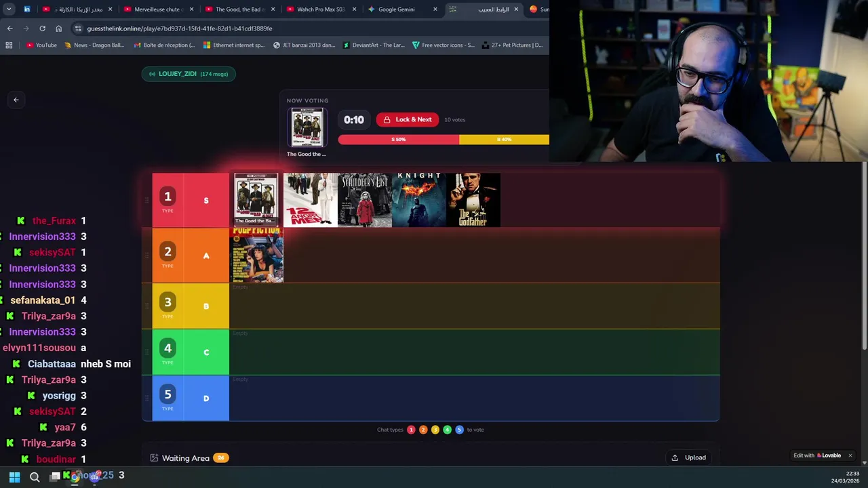The width and height of the screenshot is (868, 488).
Task: Open the apps grid in bookmarks bar
Action: click(9, 45)
